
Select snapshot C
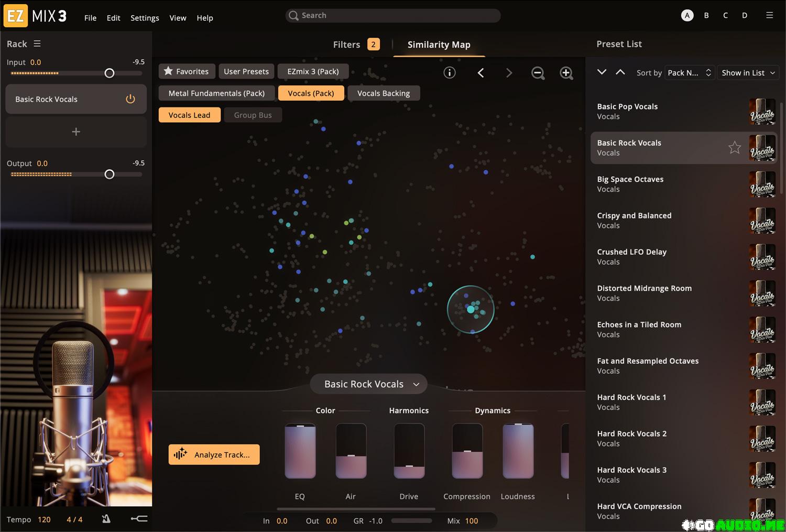[x=725, y=15]
